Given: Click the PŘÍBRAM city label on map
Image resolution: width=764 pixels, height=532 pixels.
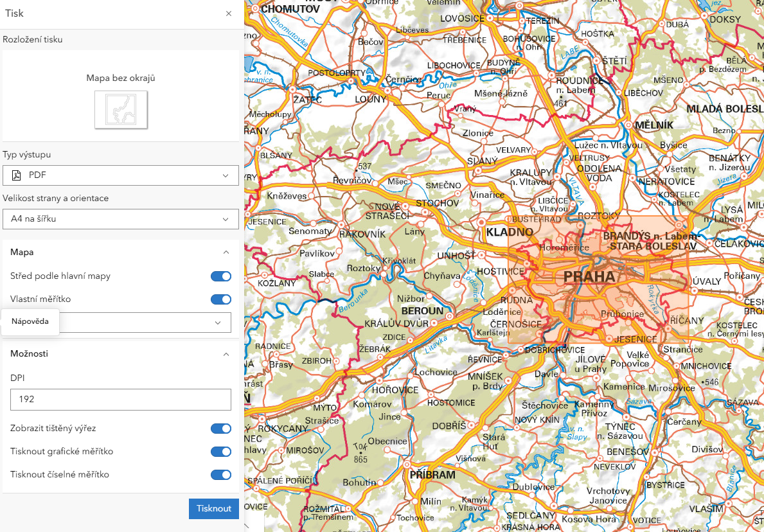Looking at the screenshot, I should (432, 475).
